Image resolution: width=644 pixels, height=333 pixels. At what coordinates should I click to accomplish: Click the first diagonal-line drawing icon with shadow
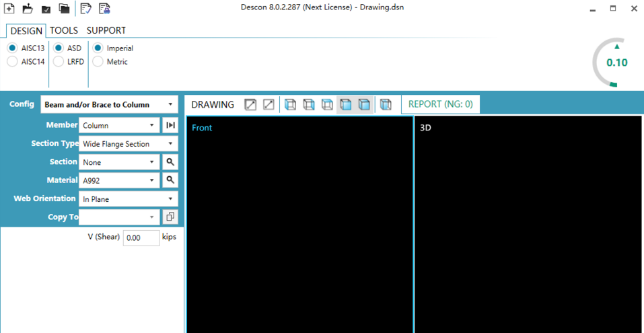250,105
